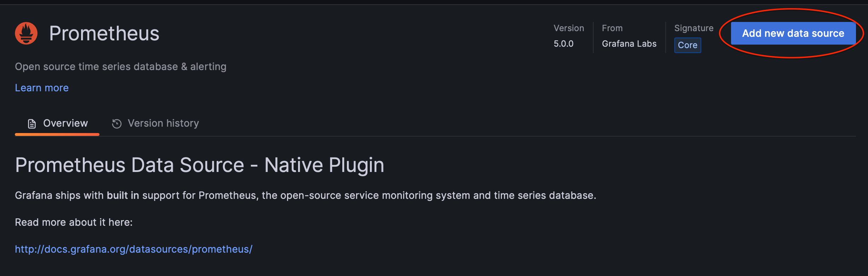Open the docs.grafana.org Prometheus datasource link

click(133, 249)
